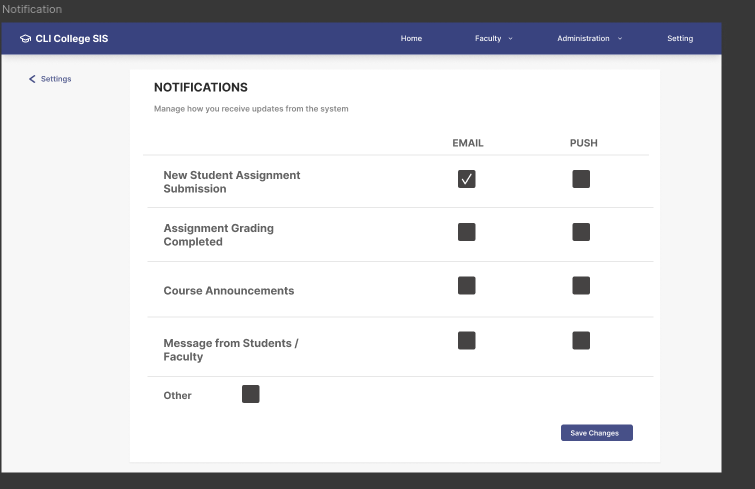
Task: Enable Push for New Student Assignment Submission
Action: click(581, 179)
